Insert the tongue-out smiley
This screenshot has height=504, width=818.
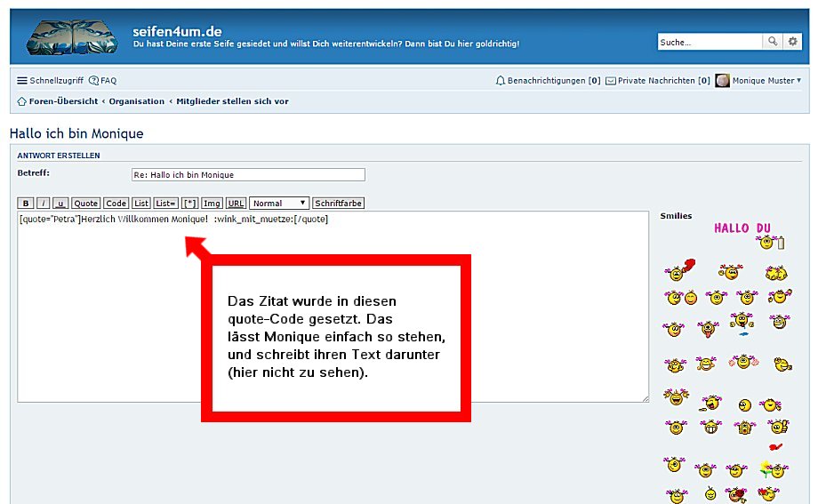coord(708,329)
